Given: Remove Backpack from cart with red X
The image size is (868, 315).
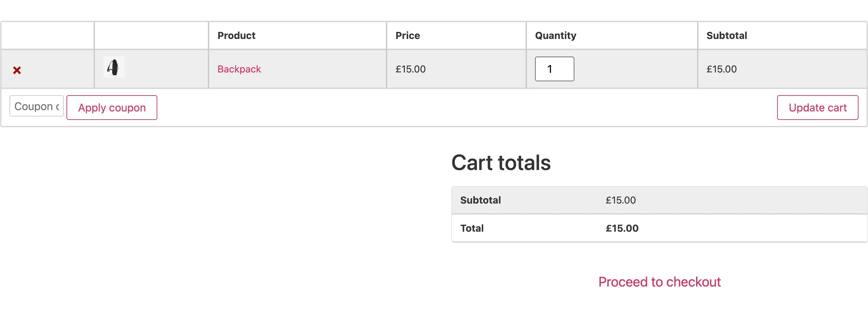Looking at the screenshot, I should [17, 70].
